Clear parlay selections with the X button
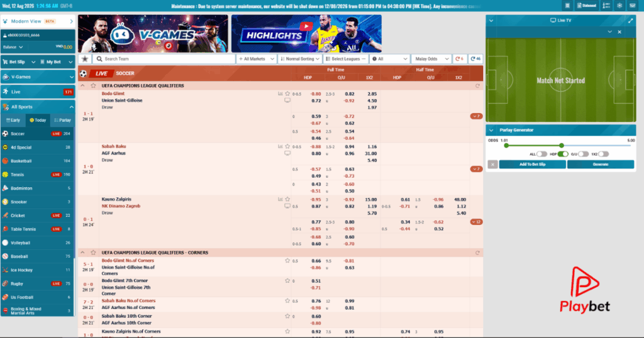 point(493,165)
